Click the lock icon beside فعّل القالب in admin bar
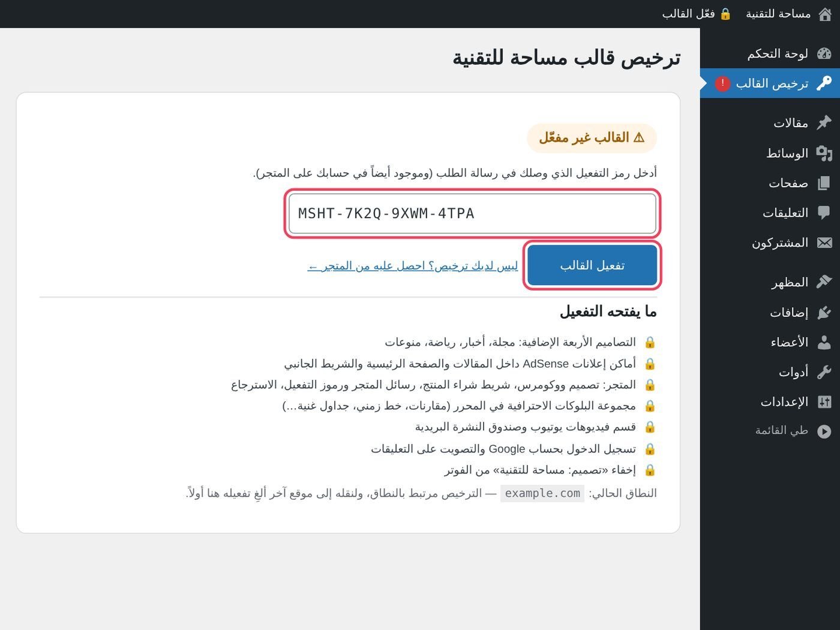The width and height of the screenshot is (840, 630). [x=725, y=14]
